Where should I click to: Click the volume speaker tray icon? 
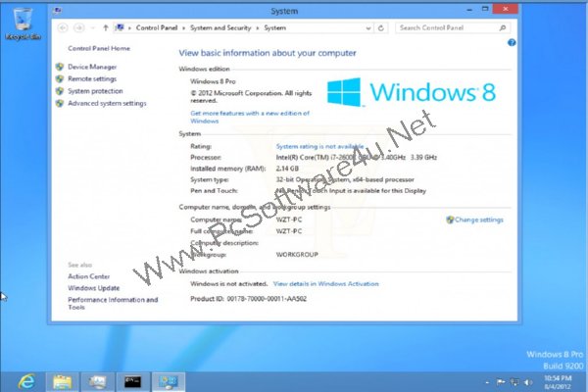(x=528, y=382)
